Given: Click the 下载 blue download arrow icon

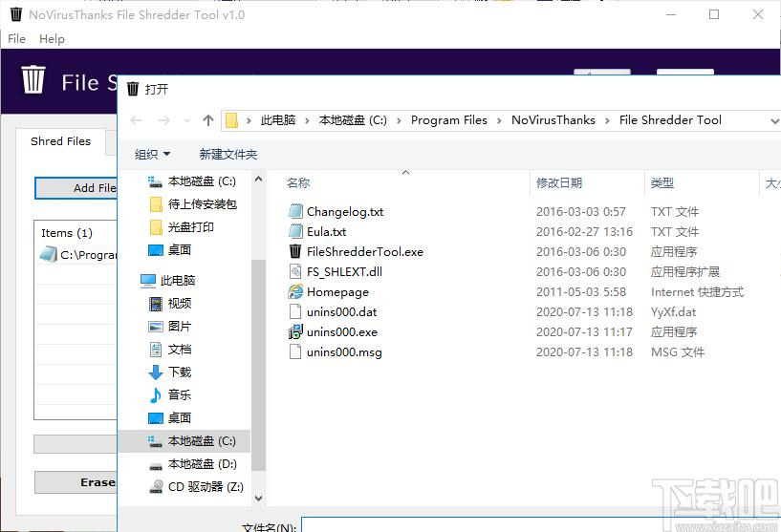Looking at the screenshot, I should click(156, 372).
